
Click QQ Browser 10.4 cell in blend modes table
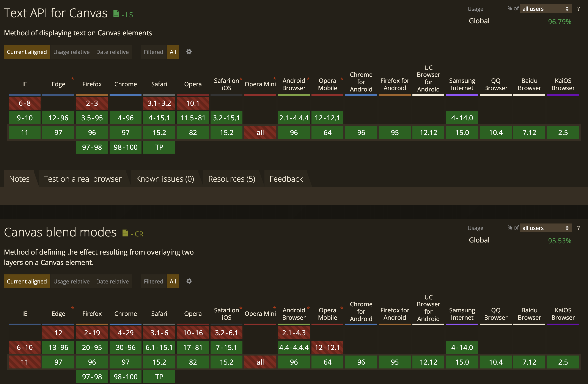click(496, 362)
